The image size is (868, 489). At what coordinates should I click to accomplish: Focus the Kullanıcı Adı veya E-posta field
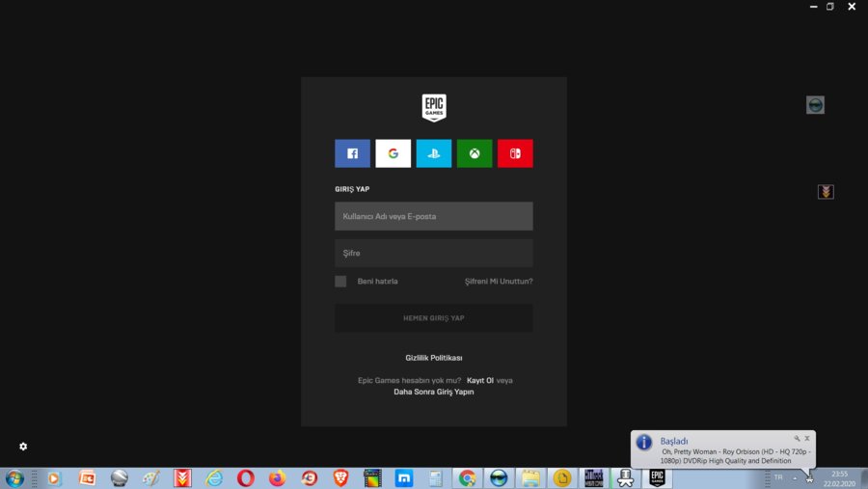(x=433, y=216)
